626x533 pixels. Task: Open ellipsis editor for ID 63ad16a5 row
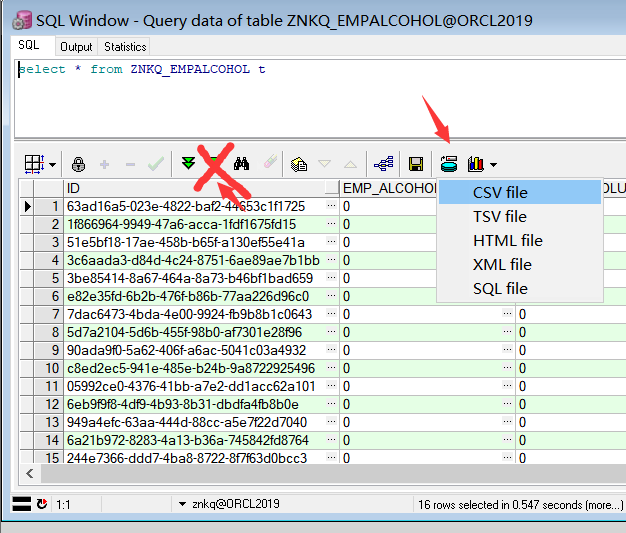pyautogui.click(x=331, y=206)
